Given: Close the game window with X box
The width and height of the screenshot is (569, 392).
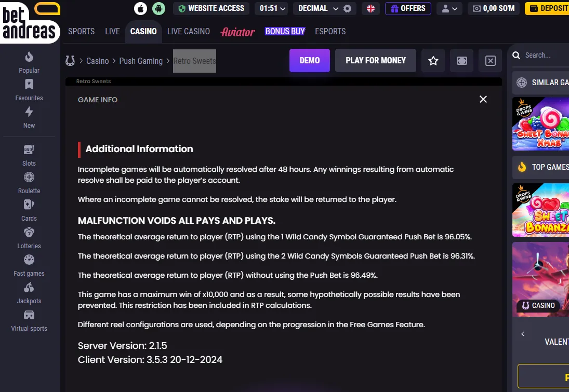Looking at the screenshot, I should [490, 61].
